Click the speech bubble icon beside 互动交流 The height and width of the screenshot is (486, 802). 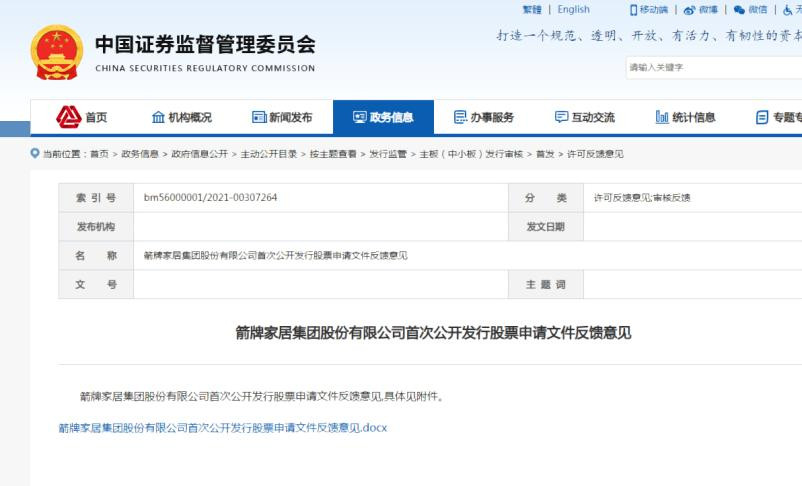coord(561,117)
